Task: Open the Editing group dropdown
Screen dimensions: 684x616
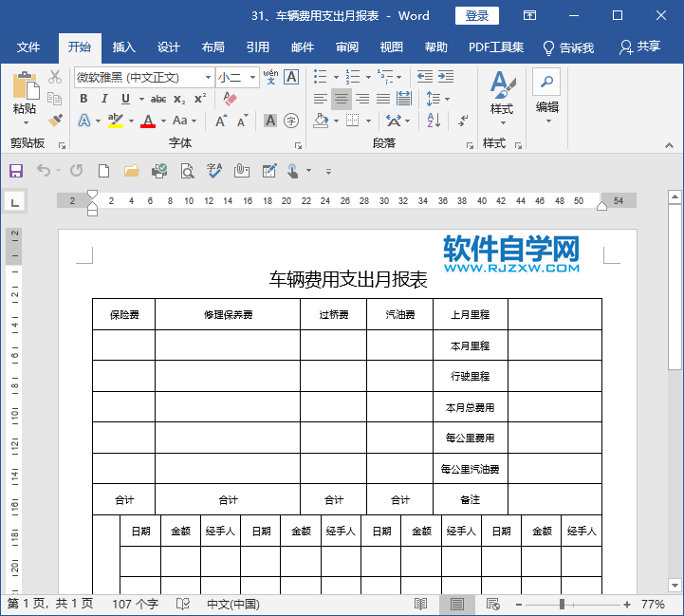Action: pos(548,121)
